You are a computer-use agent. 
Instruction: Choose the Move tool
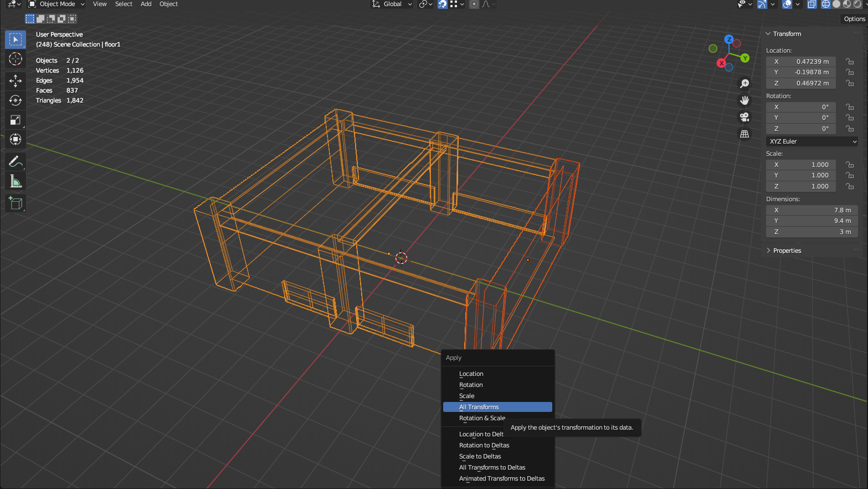tap(16, 81)
